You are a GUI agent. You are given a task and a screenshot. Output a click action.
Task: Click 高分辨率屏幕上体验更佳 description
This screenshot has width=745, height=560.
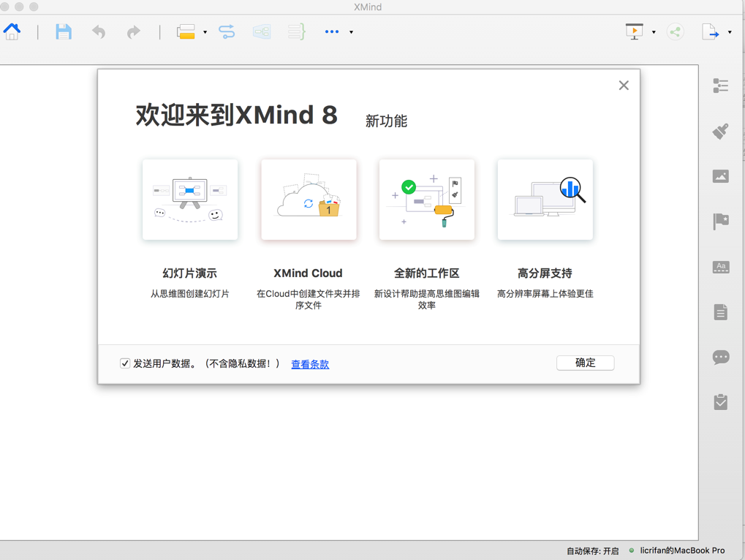545,294
